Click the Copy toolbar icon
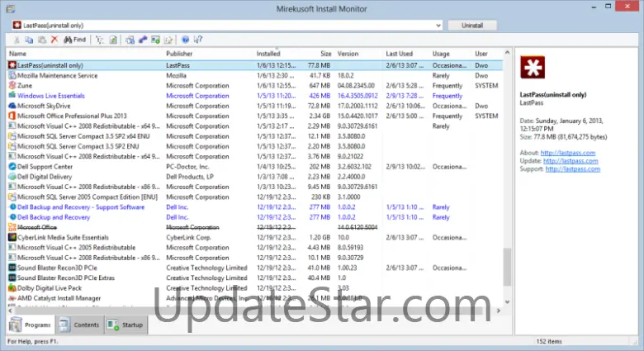Image resolution: width=644 pixels, height=351 pixels. click(29, 40)
